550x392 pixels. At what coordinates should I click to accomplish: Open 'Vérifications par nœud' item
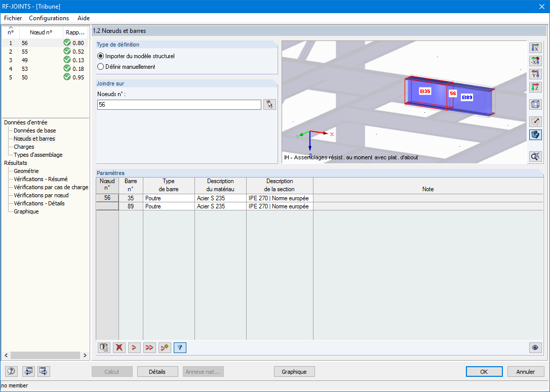coord(41,195)
